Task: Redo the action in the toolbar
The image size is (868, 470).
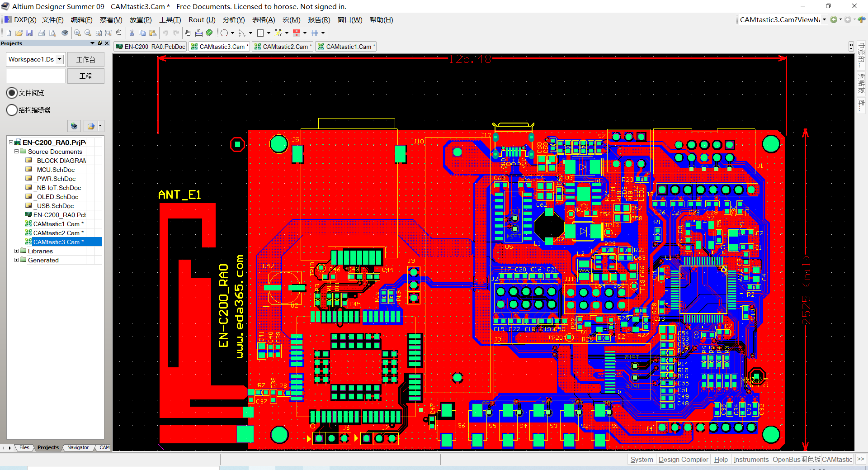Action: [x=176, y=33]
